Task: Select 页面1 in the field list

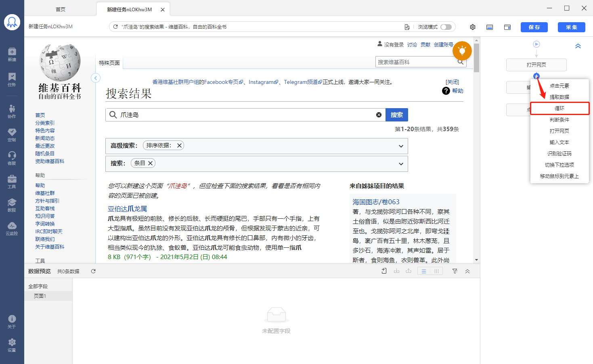Action: tap(48, 296)
